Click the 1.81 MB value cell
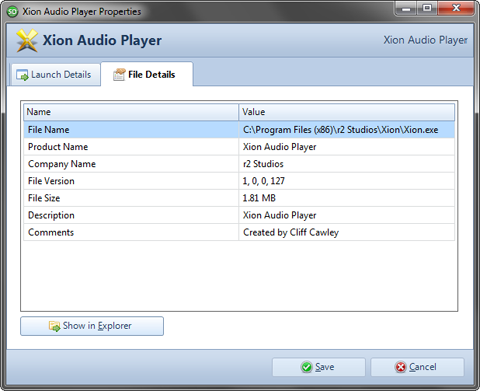Viewport: 480px width, 391px height. click(347, 198)
